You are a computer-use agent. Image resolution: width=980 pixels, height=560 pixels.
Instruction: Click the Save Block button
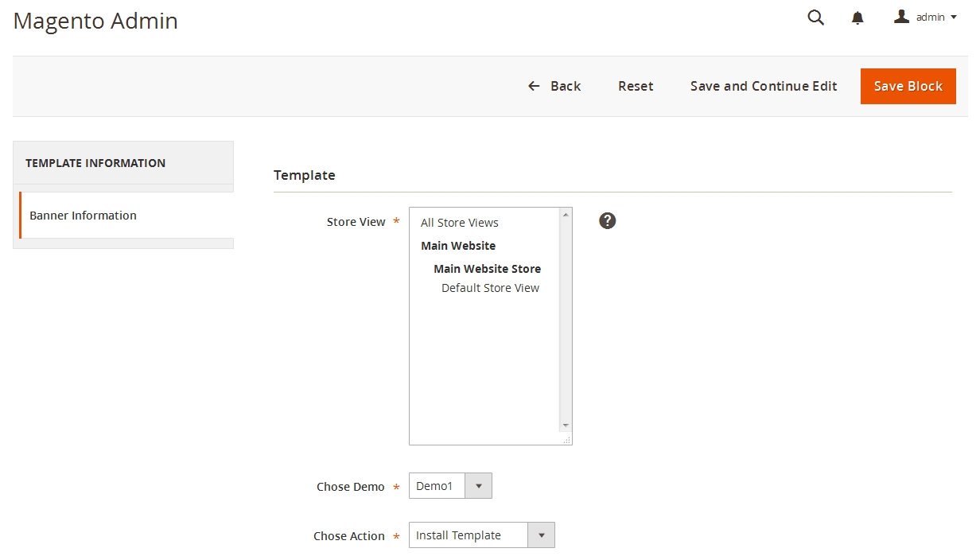[x=908, y=86]
